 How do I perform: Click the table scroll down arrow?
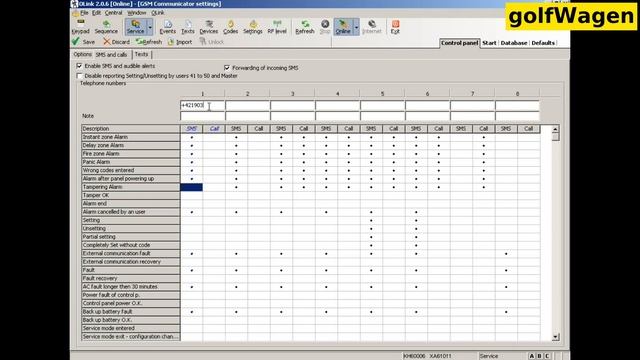point(555,337)
